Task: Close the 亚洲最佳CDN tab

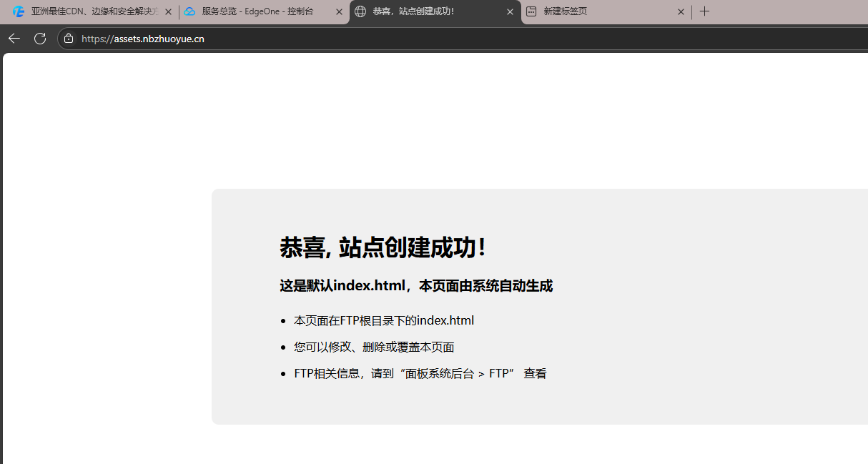Action: 168,11
